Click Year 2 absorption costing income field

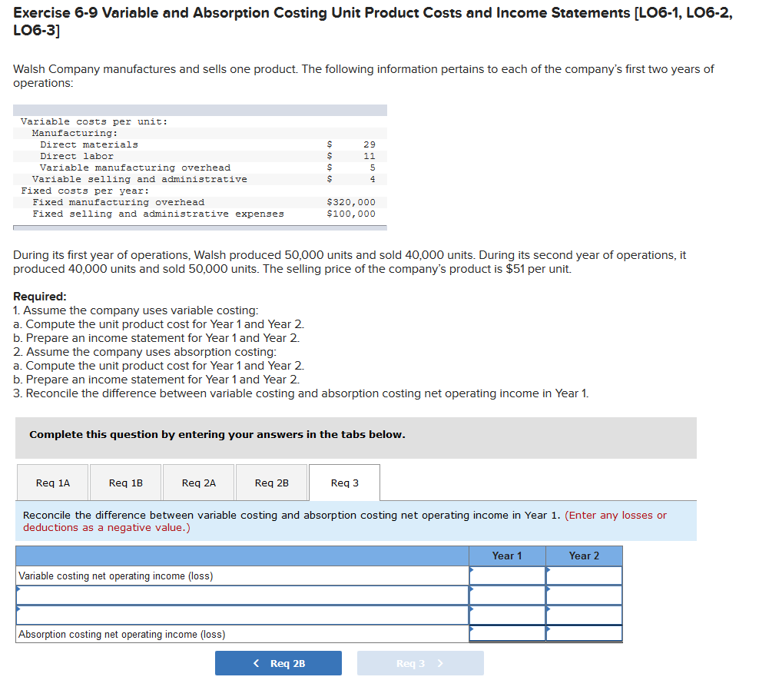585,633
